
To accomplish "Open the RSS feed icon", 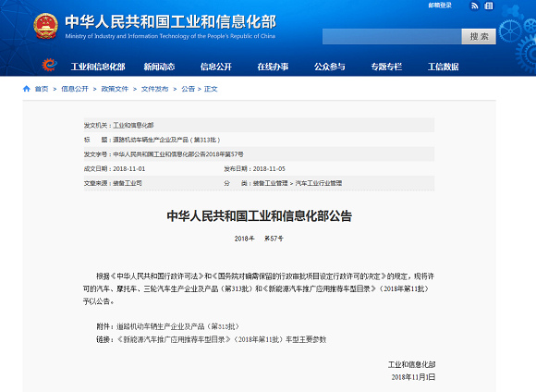I will pos(474,6).
